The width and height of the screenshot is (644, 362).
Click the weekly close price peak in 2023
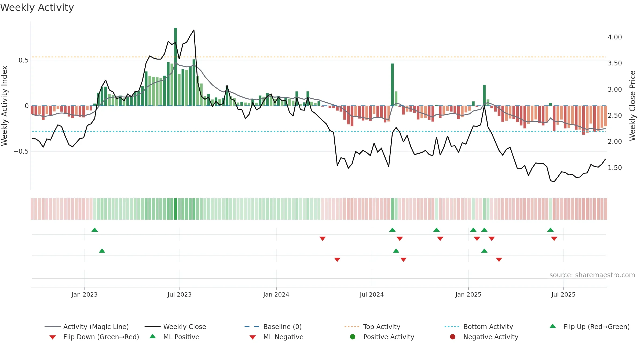tap(194, 30)
